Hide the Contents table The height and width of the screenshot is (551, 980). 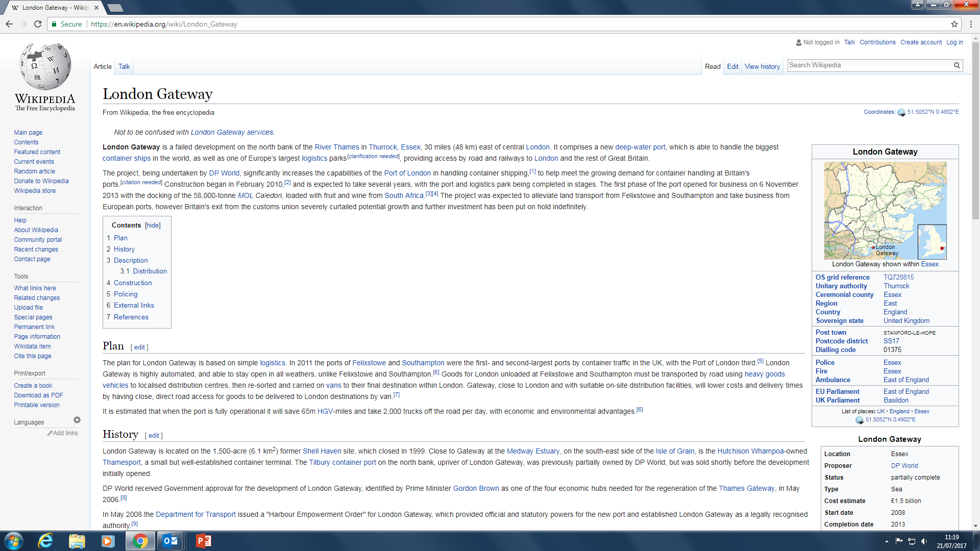pyautogui.click(x=153, y=226)
